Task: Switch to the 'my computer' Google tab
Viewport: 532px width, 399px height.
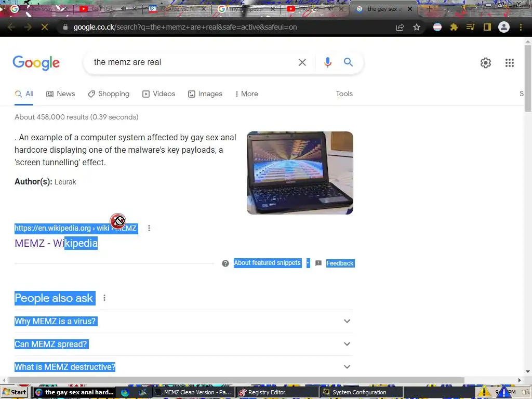Action: (246, 9)
